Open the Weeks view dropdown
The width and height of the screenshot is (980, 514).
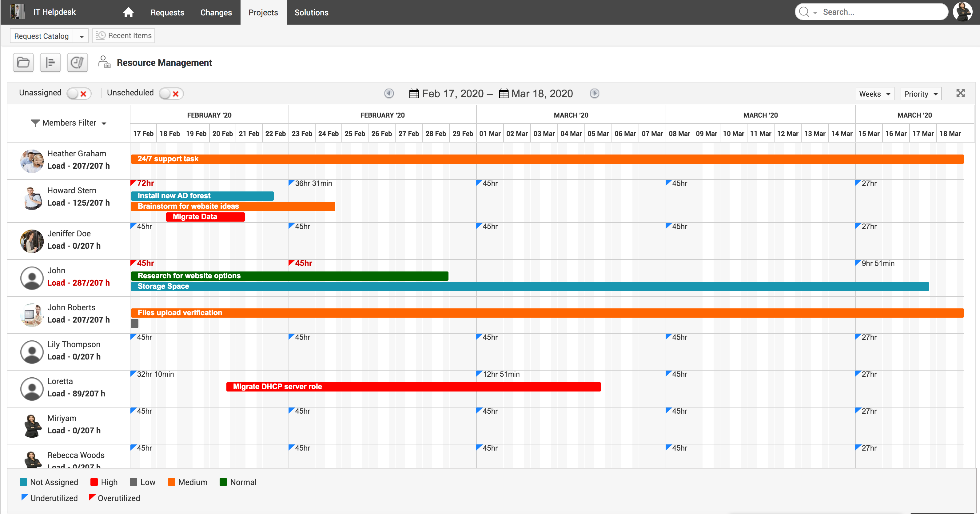[874, 94]
